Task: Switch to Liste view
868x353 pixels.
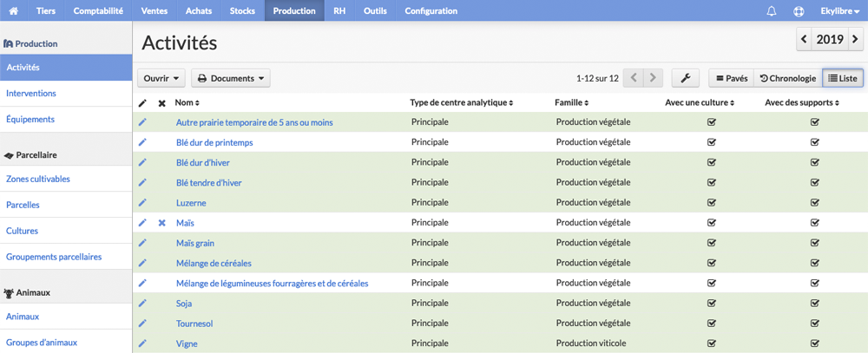Action: click(x=843, y=79)
